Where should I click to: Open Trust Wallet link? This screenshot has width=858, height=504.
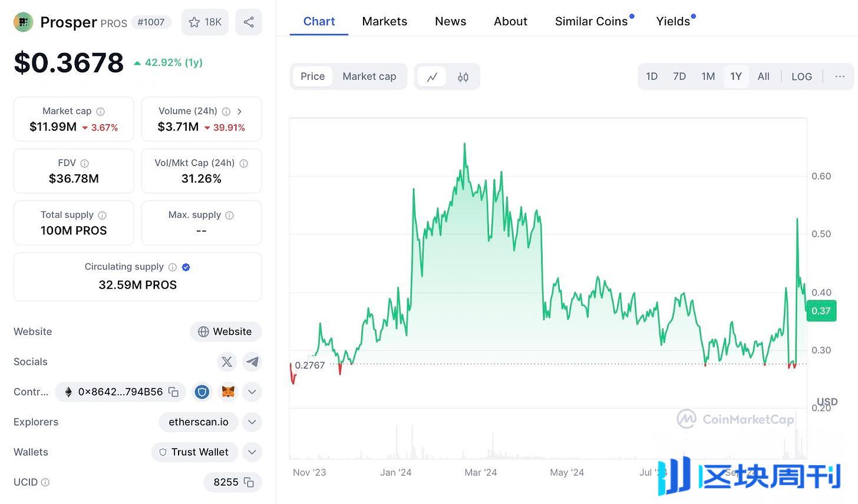click(x=194, y=452)
